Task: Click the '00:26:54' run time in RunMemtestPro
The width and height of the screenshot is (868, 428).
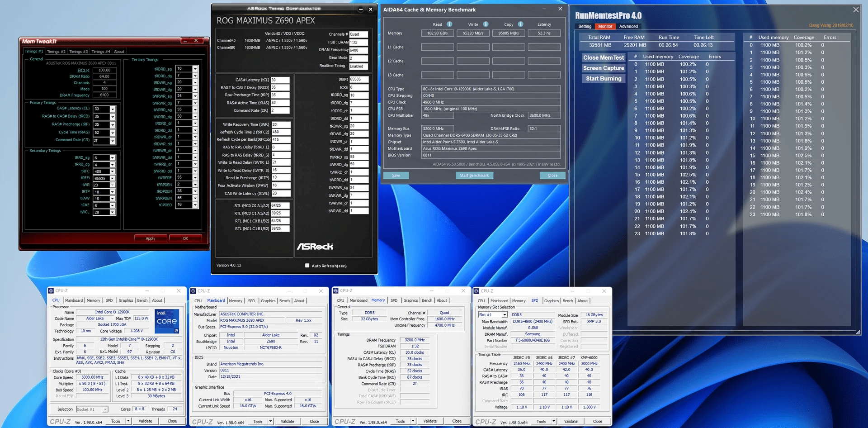Action: 668,45
